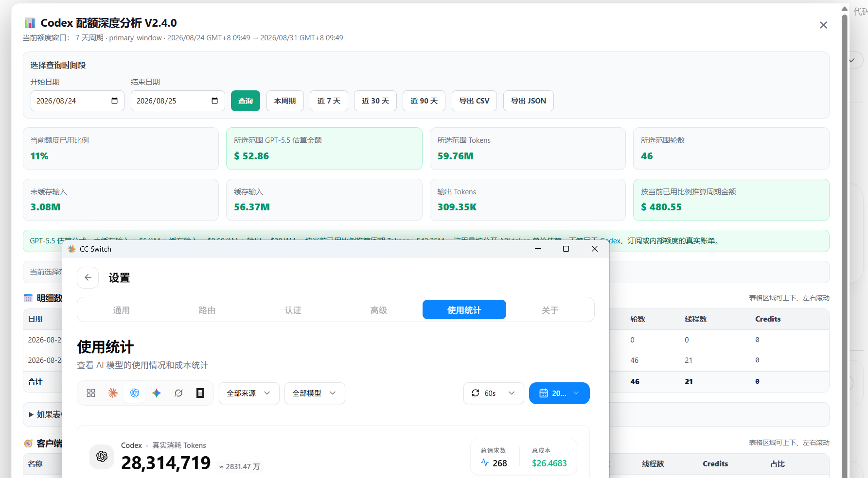Viewport: 868px width, 478px height.
Task: Click the 查看 AI 模型的使用情况和成本统计 description
Action: 142,365
